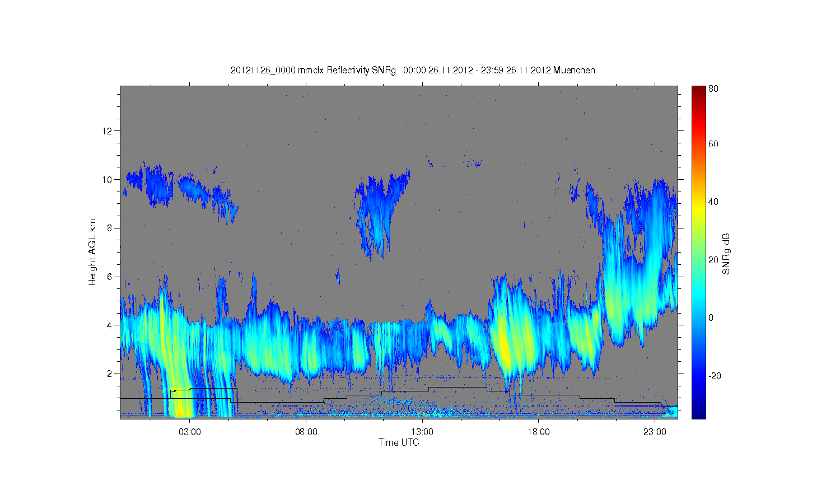Click the plot title text '20121126_0000.mmclx Reflectivity SNRg'
Screen dimensions: 840x504
coord(313,71)
